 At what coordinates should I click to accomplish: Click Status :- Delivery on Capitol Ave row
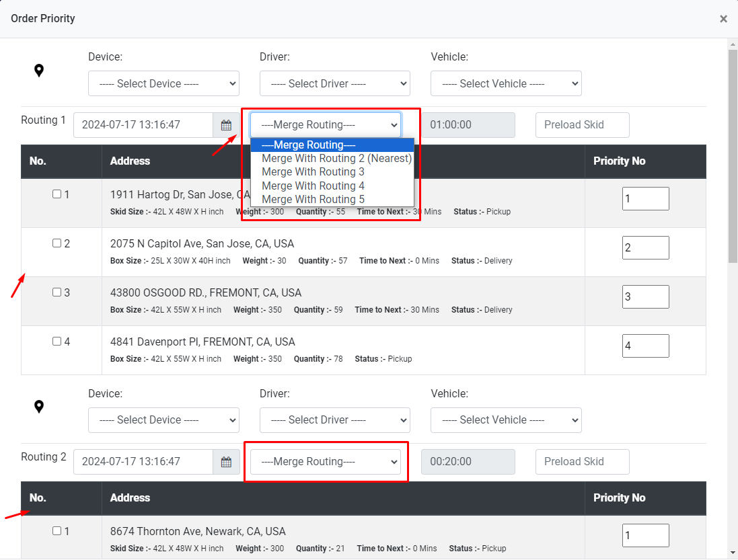(x=482, y=260)
